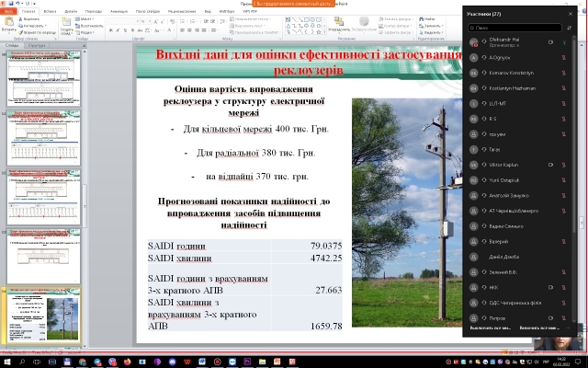This screenshot has width=588, height=368.
Task: Click muted microphone icon for A.Ogryzov
Action: click(x=562, y=57)
